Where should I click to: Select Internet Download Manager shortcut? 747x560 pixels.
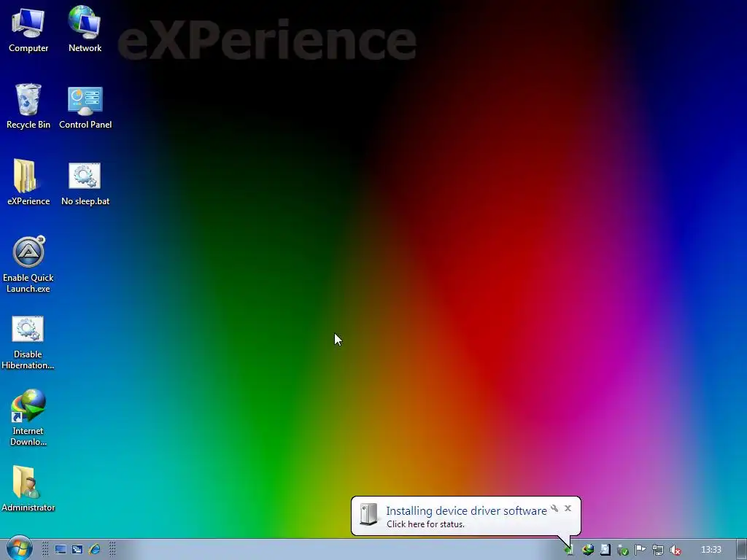[x=28, y=418]
